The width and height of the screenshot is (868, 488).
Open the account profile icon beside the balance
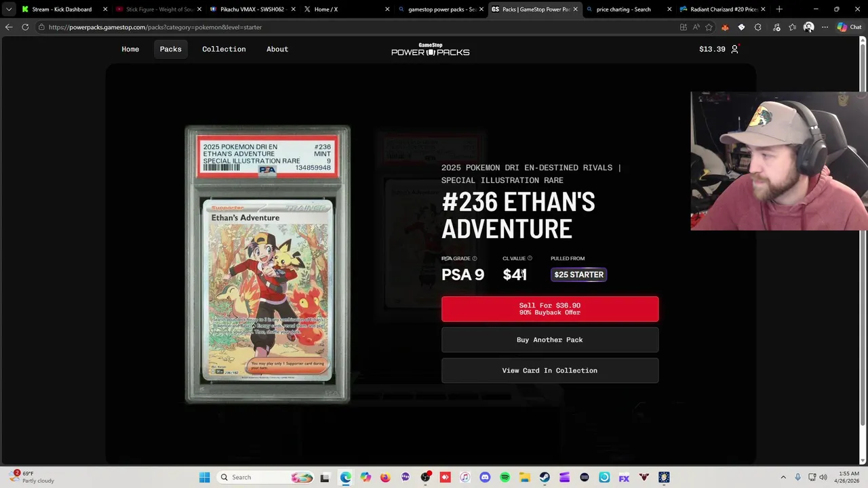pos(734,49)
